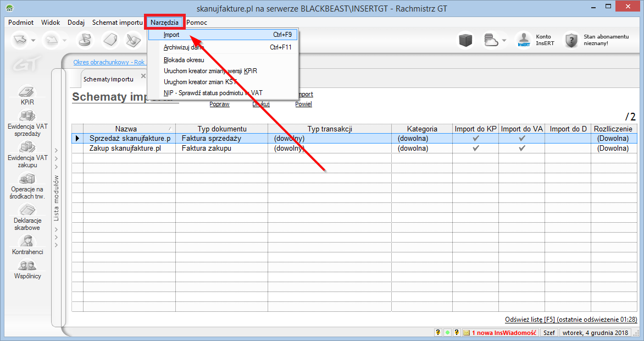This screenshot has width=644, height=341.
Task: Select Import from the Narzędzia menu
Action: point(171,35)
